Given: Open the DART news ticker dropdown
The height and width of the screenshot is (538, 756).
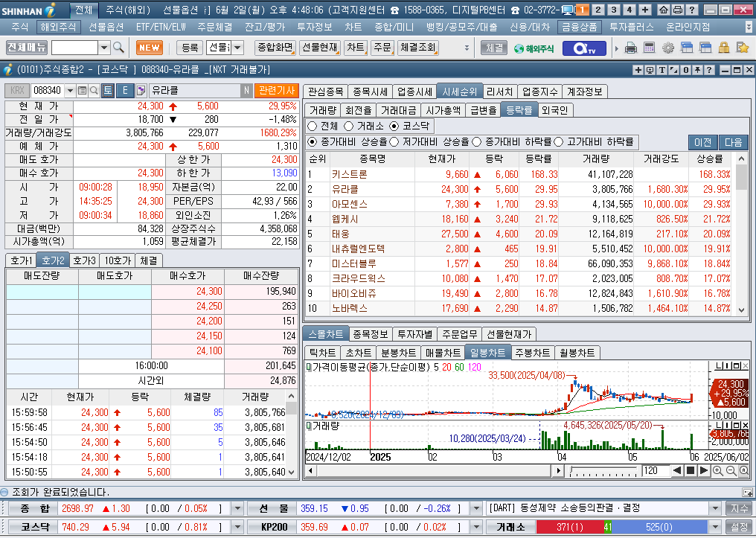Looking at the screenshot, I should (715, 508).
